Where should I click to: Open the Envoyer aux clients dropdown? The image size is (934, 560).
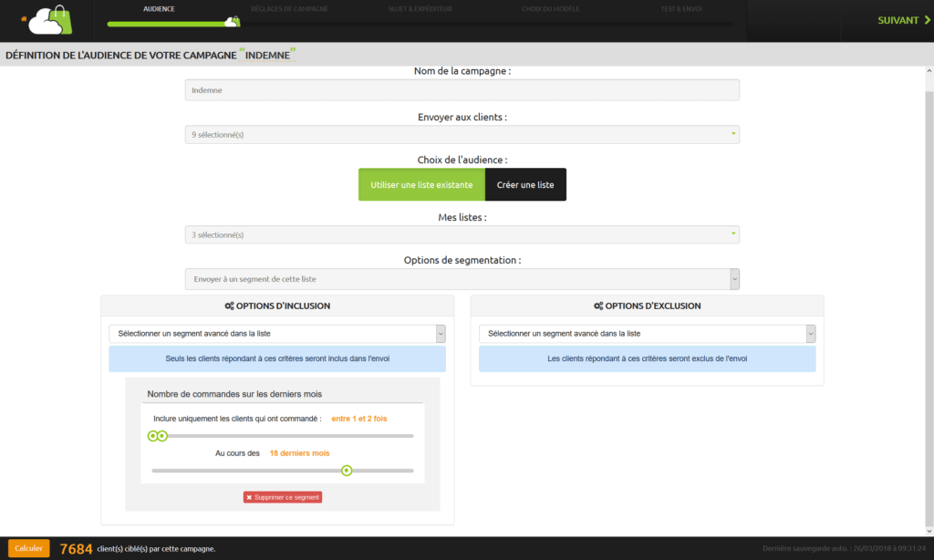(x=462, y=135)
